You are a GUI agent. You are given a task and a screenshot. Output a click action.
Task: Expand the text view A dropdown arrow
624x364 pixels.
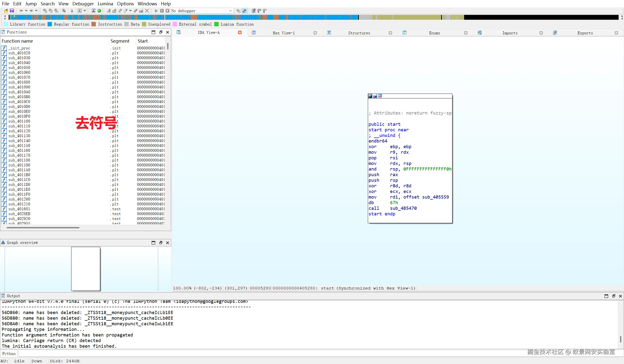85,11
